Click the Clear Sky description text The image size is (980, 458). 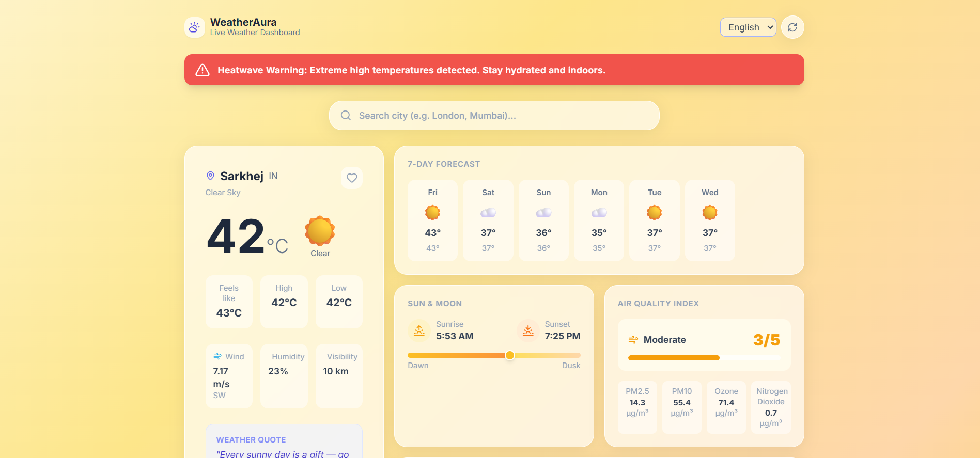[x=223, y=193]
